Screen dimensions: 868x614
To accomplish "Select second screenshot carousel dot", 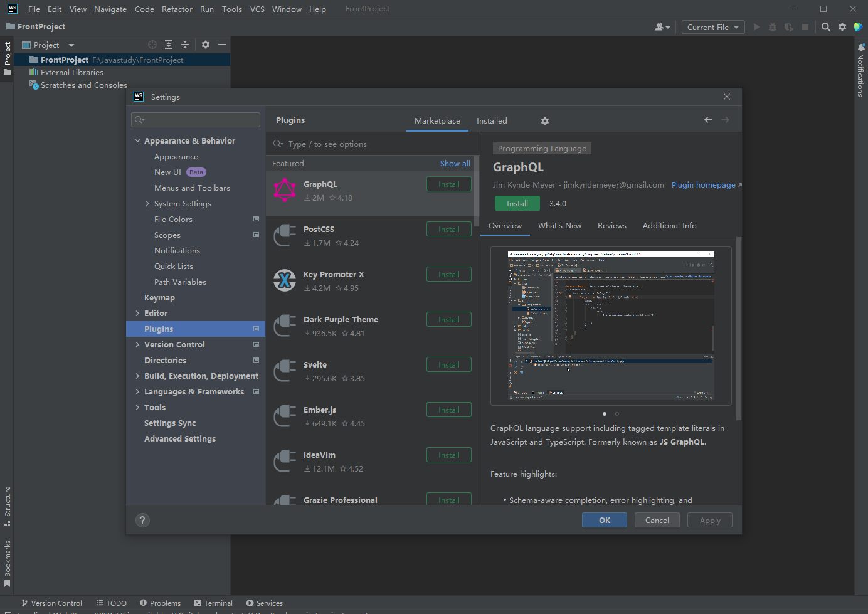I will tap(617, 414).
